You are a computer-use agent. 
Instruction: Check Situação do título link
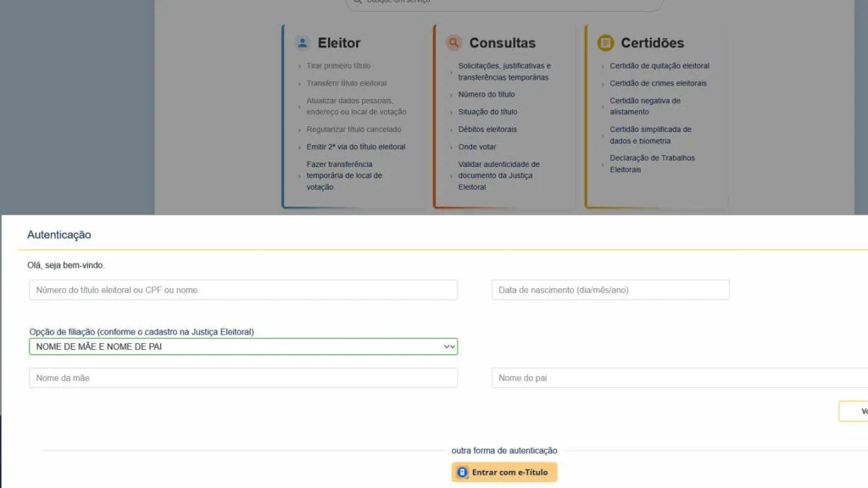click(x=487, y=112)
